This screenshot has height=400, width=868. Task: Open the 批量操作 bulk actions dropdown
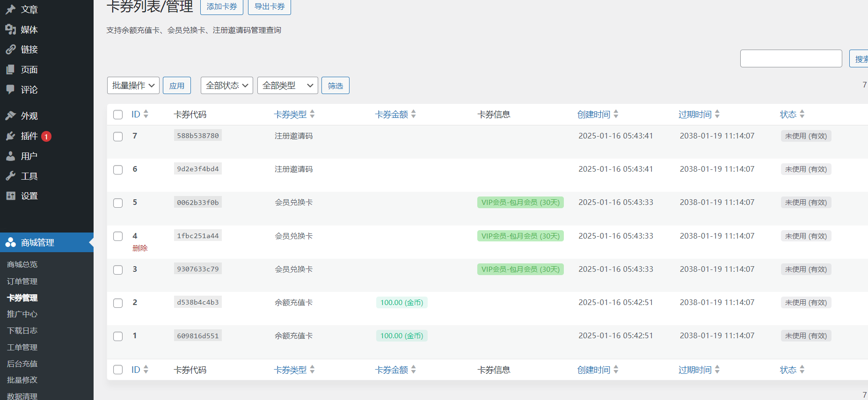click(133, 86)
